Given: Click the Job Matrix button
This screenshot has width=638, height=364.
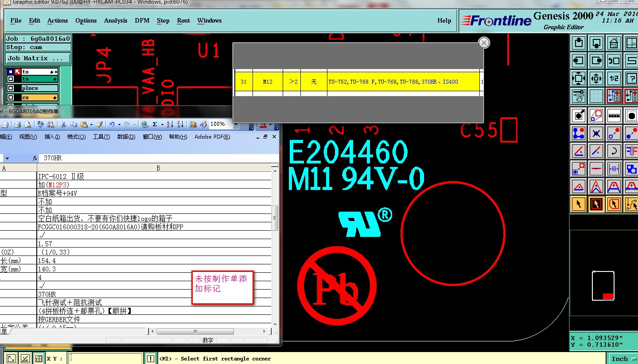Looking at the screenshot, I should point(38,58).
